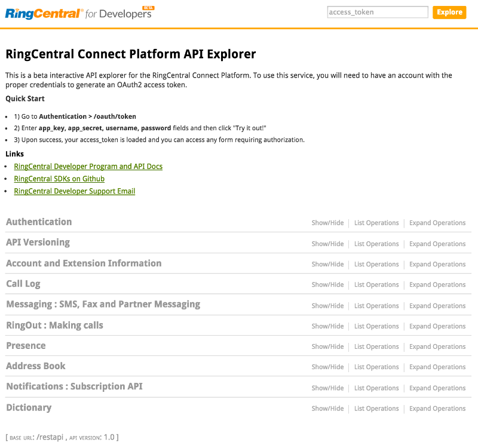
Task: Click the page title 'RingCentral Connect Platform API Explorer'
Action: [x=131, y=54]
